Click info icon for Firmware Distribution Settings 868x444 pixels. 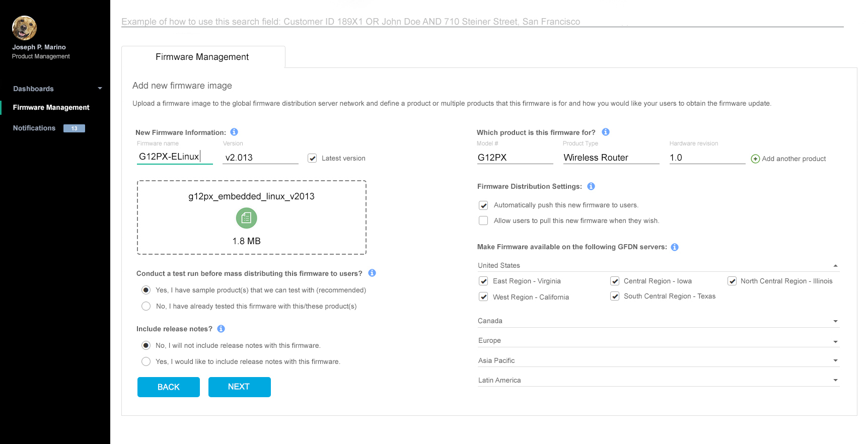pyautogui.click(x=591, y=186)
